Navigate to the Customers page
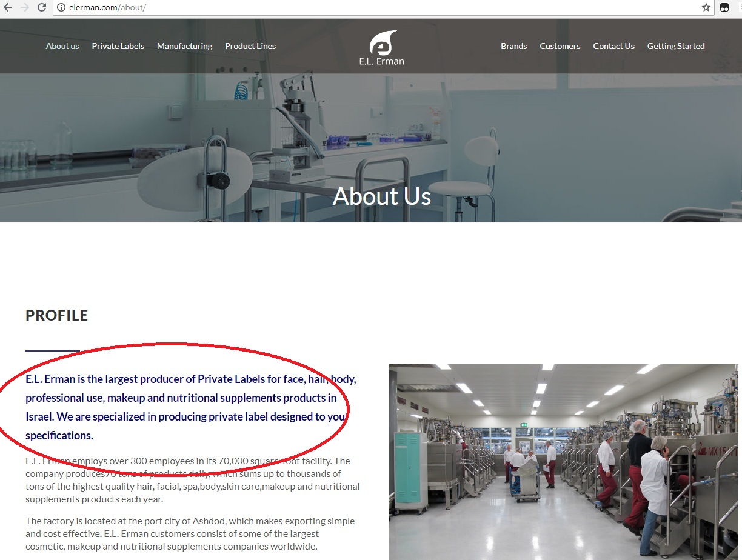Image resolution: width=742 pixels, height=560 pixels. pyautogui.click(x=560, y=46)
